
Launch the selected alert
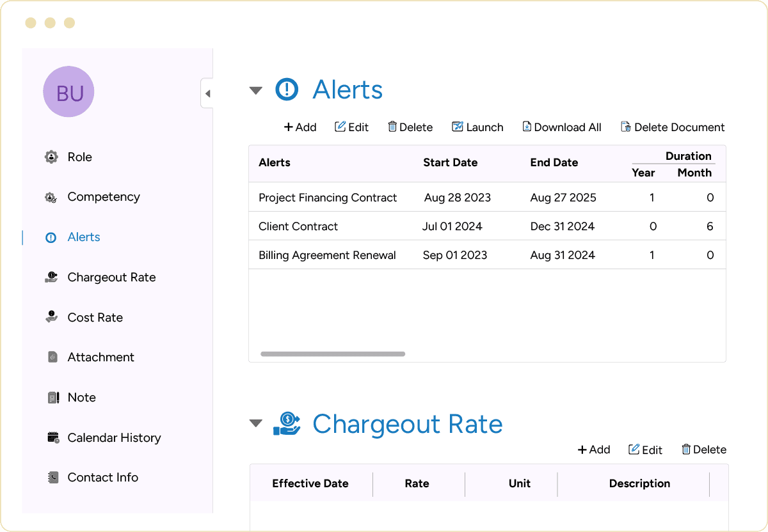tap(477, 127)
